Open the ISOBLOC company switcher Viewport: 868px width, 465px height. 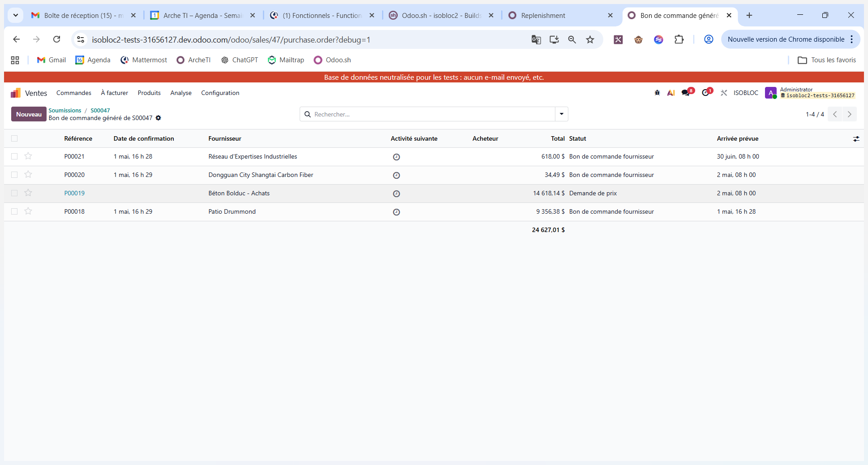746,93
